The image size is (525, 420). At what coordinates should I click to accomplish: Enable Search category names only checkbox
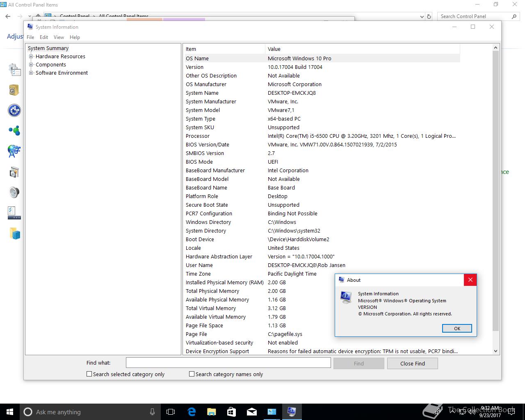192,374
